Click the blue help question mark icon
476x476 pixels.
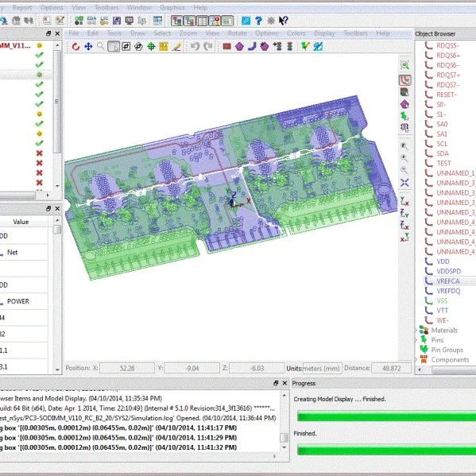[258, 21]
